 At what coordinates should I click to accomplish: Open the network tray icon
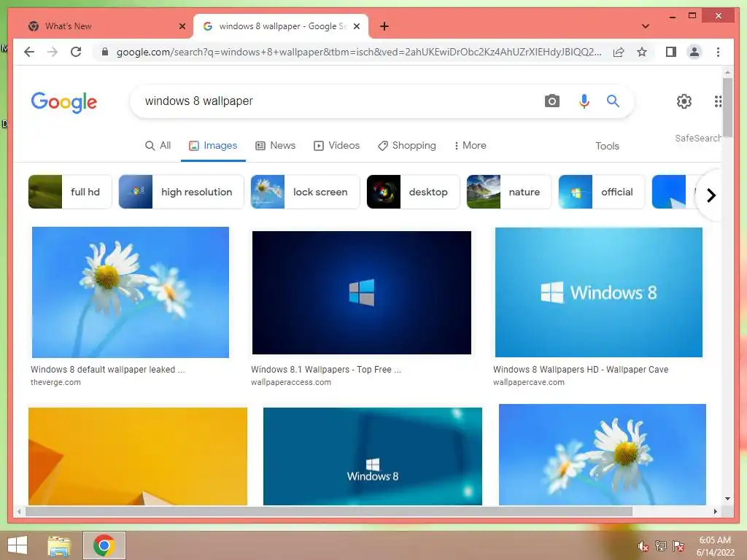click(x=660, y=546)
